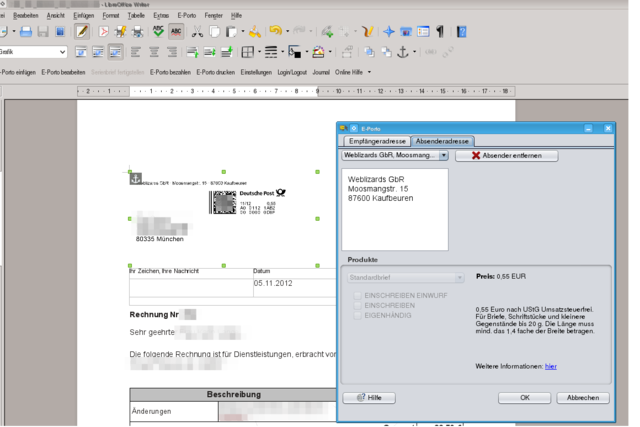This screenshot has width=640, height=427.
Task: Click the Hilfe button in E-Porto dialog
Action: point(369,398)
